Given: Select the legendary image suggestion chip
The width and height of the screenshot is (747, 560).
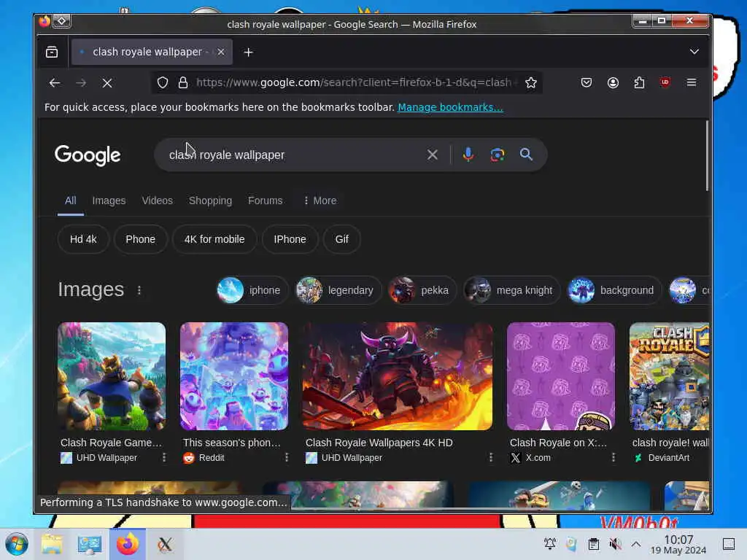Looking at the screenshot, I should pos(338,290).
